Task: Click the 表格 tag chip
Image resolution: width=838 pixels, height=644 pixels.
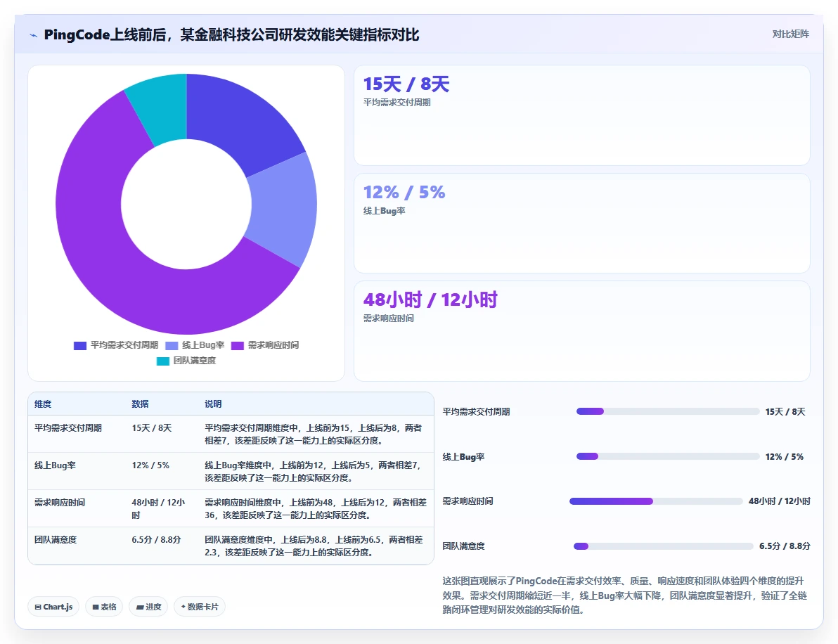Action: 104,607
